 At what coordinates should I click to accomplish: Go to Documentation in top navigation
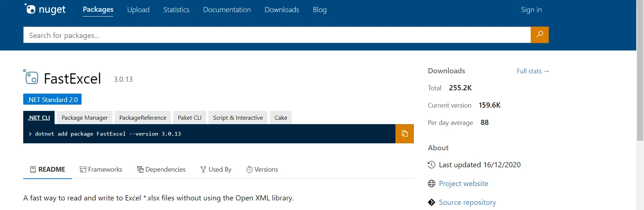click(x=227, y=10)
